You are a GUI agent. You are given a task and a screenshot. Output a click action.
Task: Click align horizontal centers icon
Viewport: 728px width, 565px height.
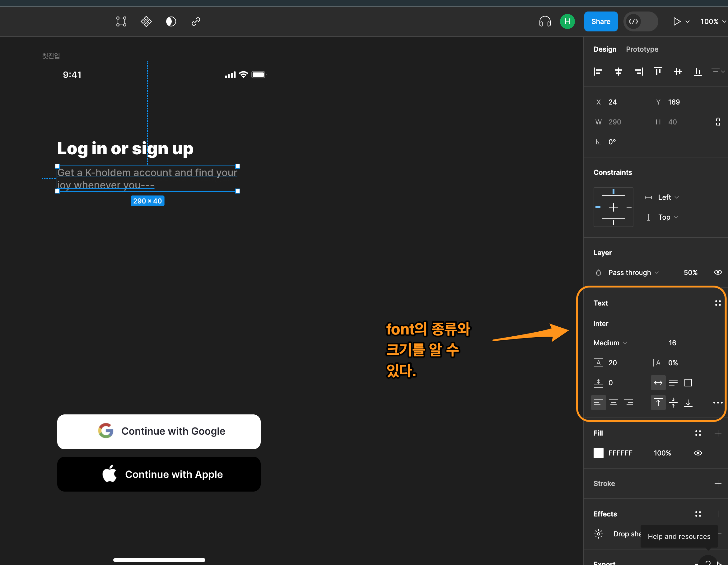[618, 72]
